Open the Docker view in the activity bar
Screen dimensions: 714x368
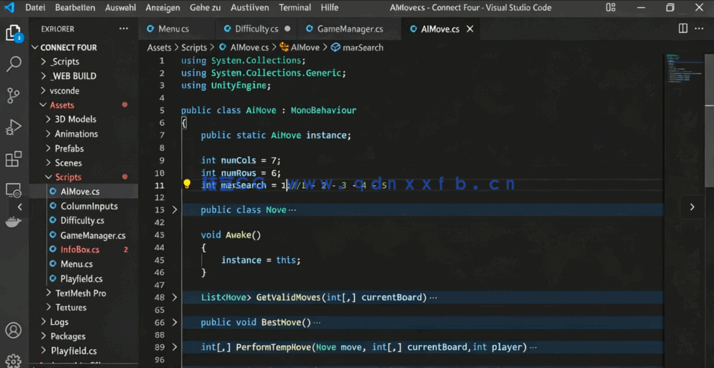(x=14, y=222)
